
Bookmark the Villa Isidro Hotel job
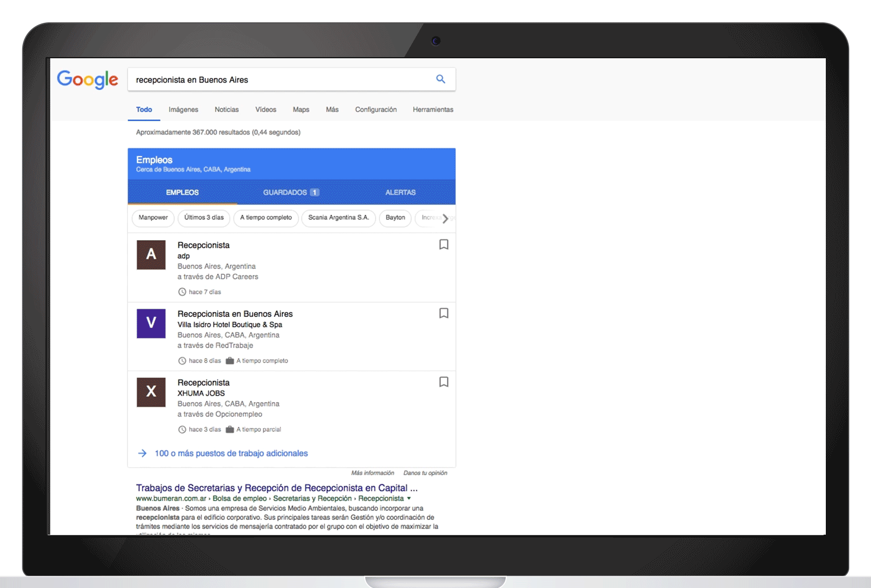[444, 314]
